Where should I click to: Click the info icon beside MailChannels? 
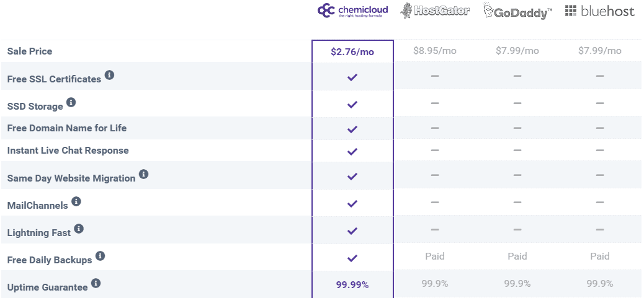76,201
